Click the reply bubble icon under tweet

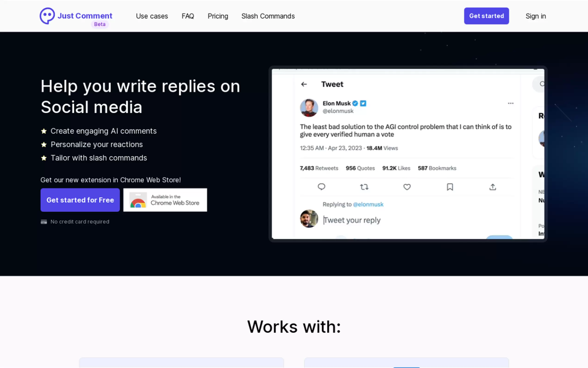pos(321,187)
